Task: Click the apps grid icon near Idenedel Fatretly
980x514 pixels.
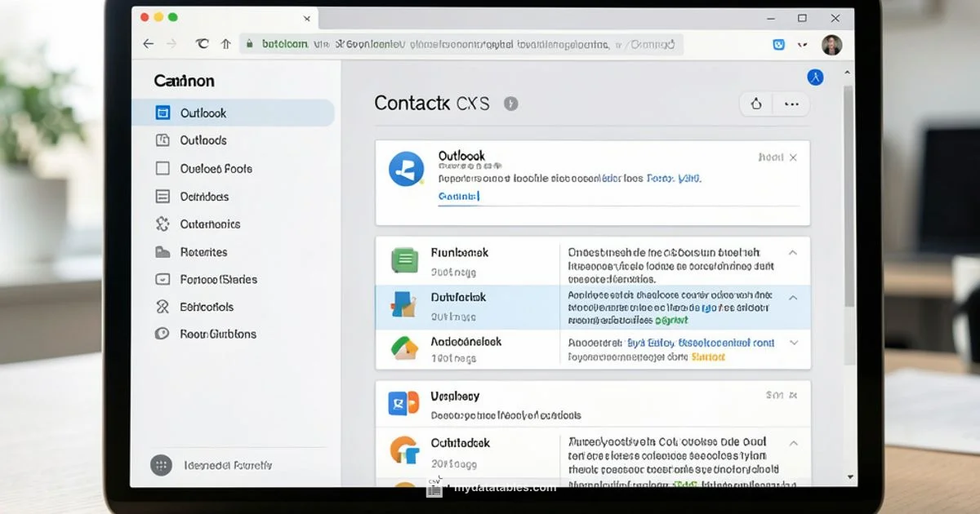Action: pos(162,464)
